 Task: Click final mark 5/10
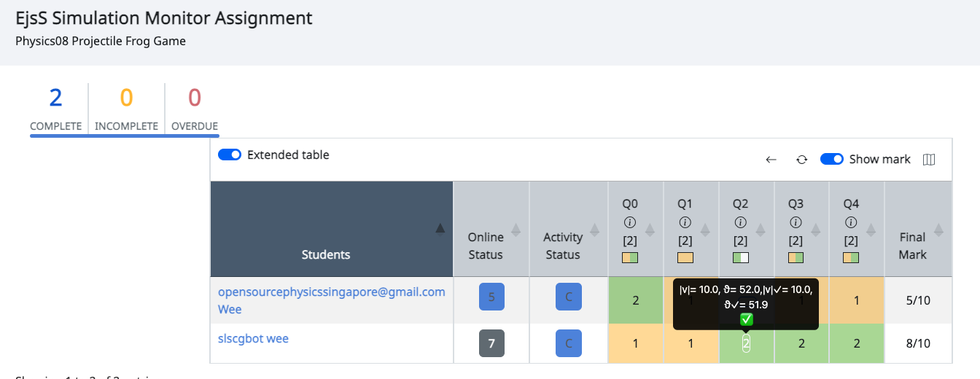pos(918,300)
